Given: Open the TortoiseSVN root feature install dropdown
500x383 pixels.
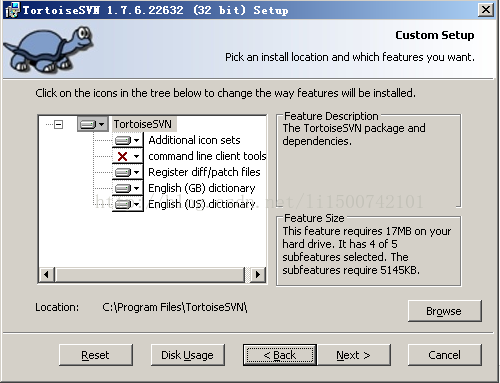Looking at the screenshot, I should click(93, 124).
